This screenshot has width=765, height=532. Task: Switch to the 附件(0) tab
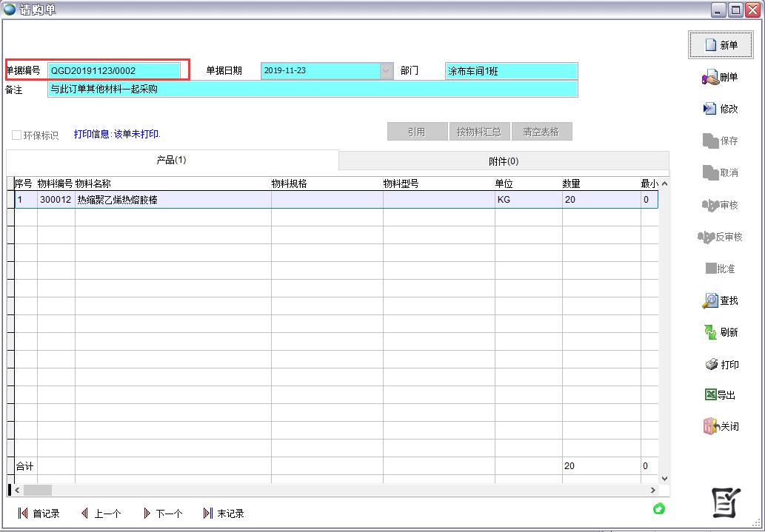[x=503, y=161]
